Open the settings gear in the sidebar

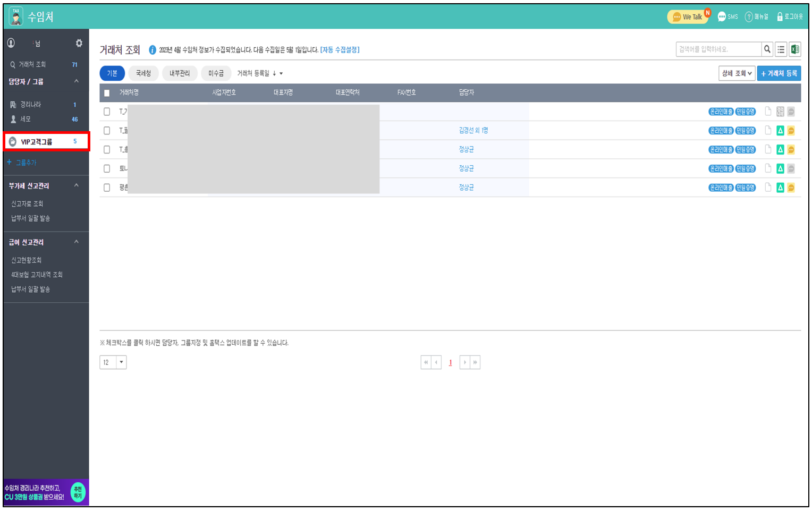click(79, 43)
